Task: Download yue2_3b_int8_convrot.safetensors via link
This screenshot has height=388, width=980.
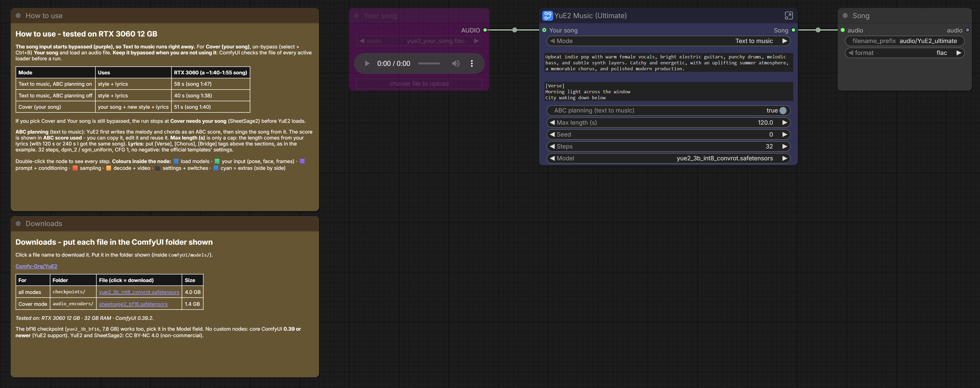Action: [x=139, y=292]
